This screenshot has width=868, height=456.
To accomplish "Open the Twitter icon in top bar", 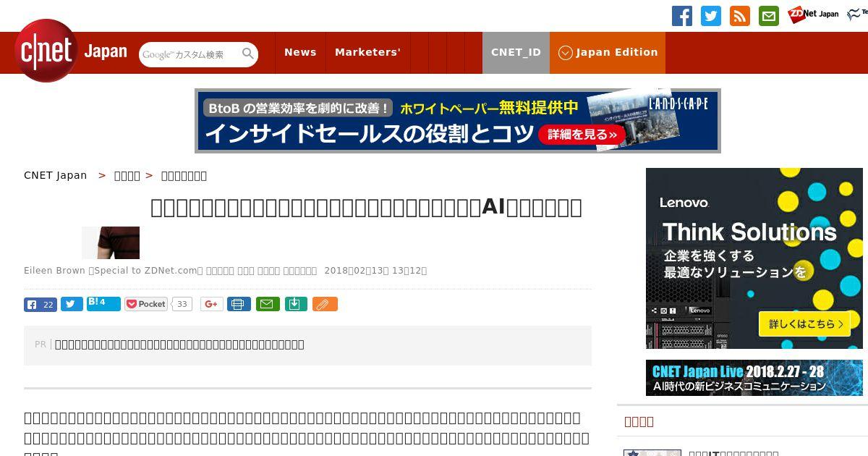I will tap(711, 15).
